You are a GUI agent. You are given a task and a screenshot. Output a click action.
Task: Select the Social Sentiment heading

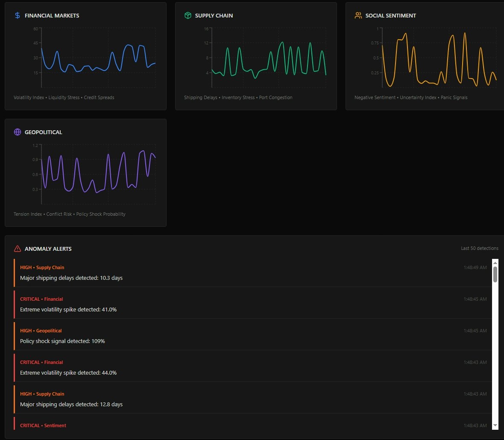390,15
